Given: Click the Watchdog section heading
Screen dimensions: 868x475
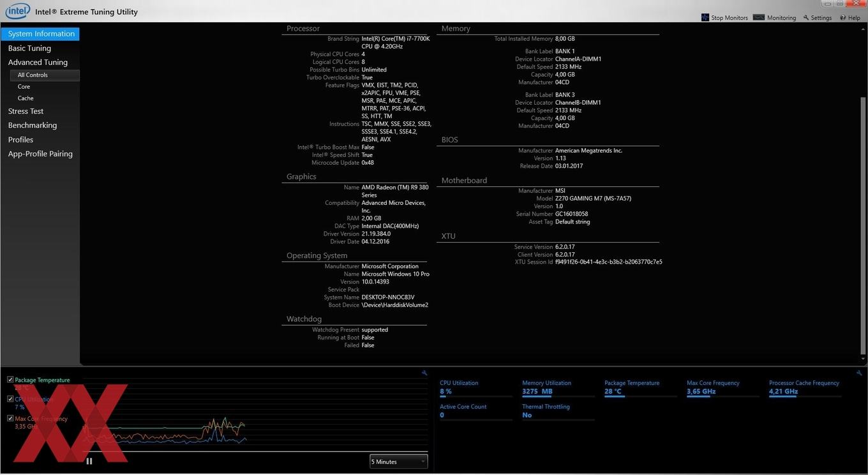Looking at the screenshot, I should pyautogui.click(x=304, y=319).
